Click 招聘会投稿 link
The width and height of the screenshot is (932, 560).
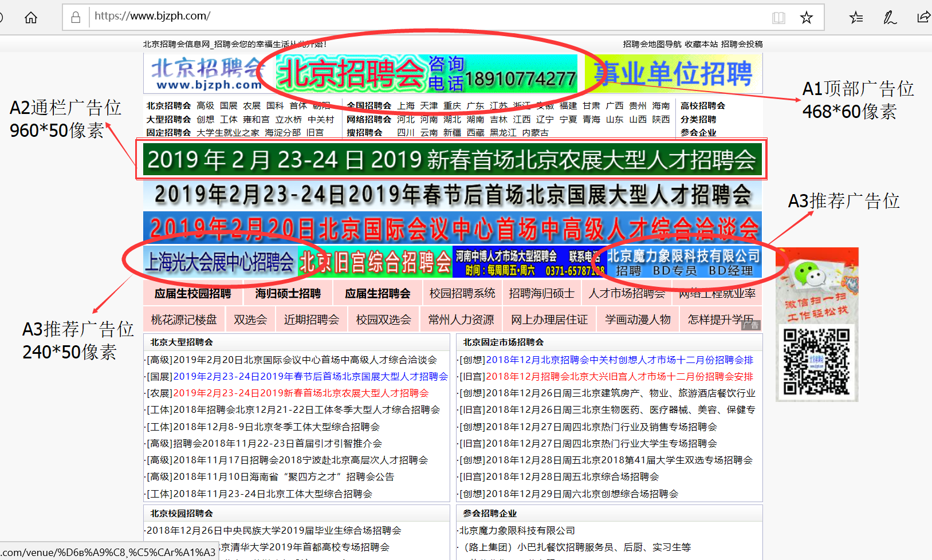(742, 44)
